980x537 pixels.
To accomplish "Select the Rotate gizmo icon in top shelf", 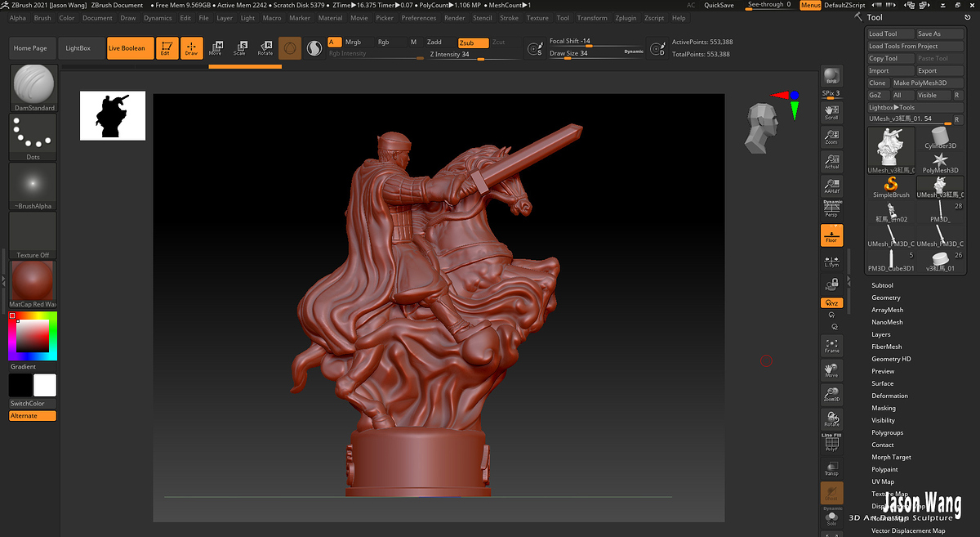I will (x=265, y=48).
